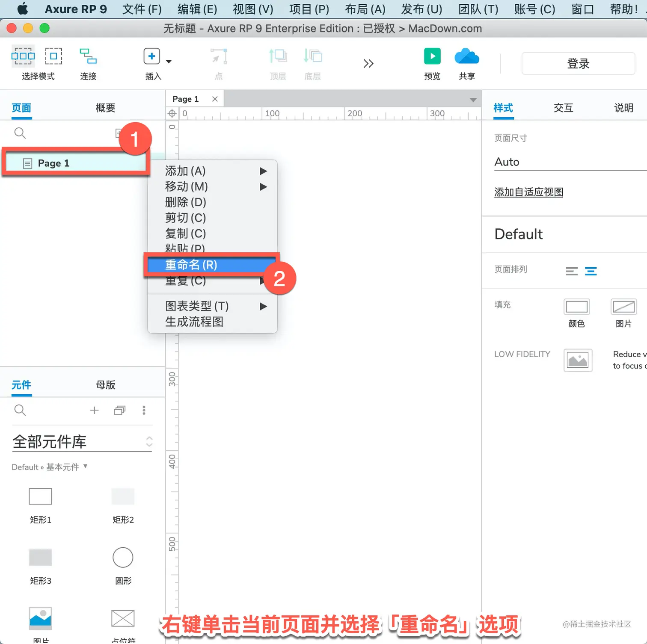Click the Auto page size field
Viewport: 647px width, 644px height.
[570, 162]
